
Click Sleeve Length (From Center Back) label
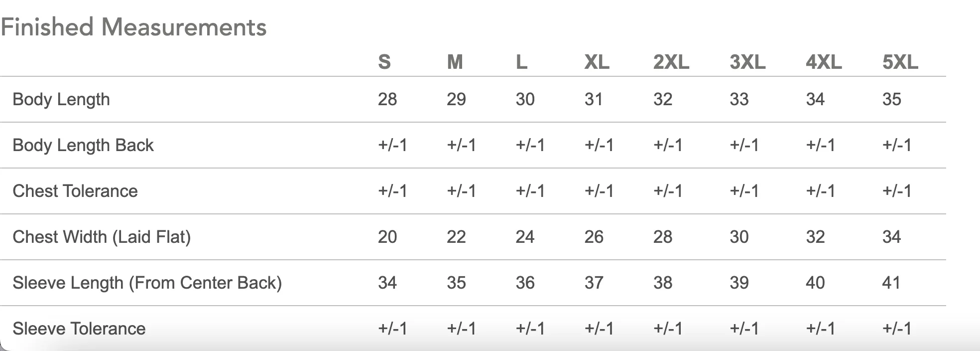coord(147,283)
